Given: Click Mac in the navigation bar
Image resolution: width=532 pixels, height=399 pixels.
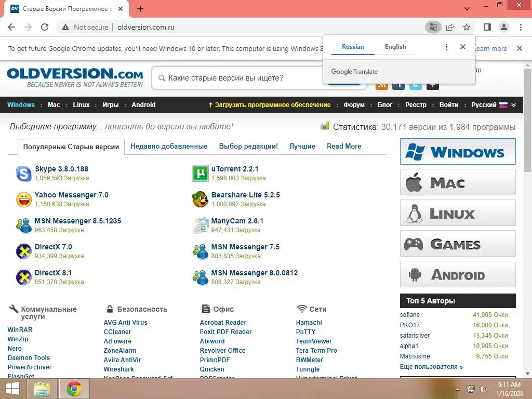Looking at the screenshot, I should click(x=54, y=105).
